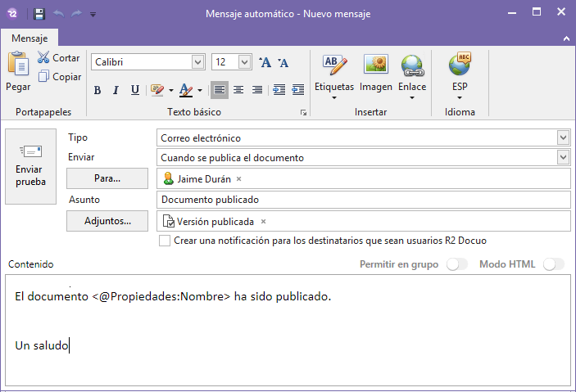576x392 pixels.
Task: Open the Enviar trigger dropdown
Action: pos(562,157)
